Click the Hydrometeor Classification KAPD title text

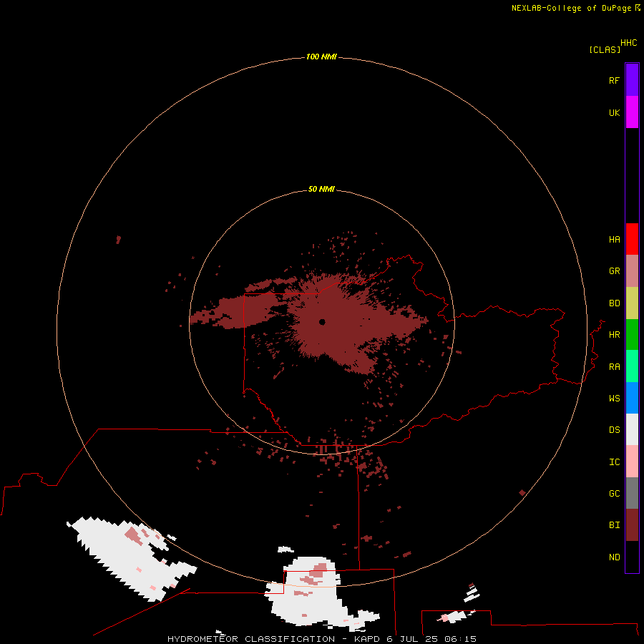(322, 639)
